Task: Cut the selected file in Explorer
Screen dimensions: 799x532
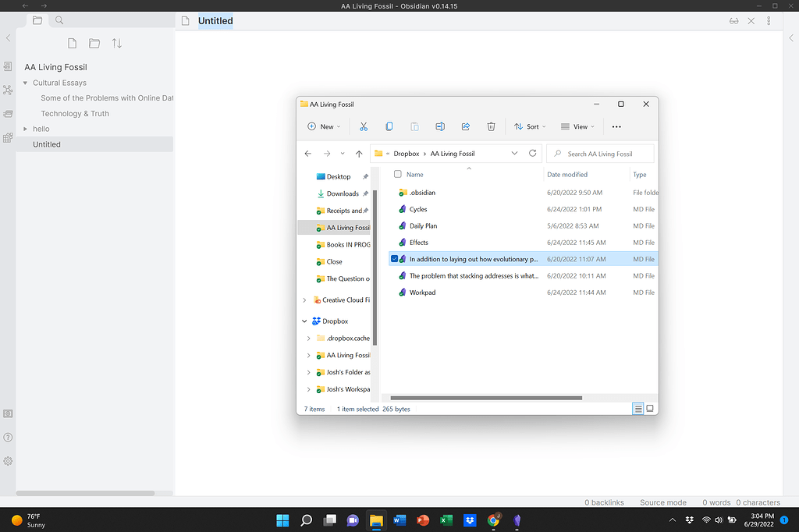Action: coord(364,126)
